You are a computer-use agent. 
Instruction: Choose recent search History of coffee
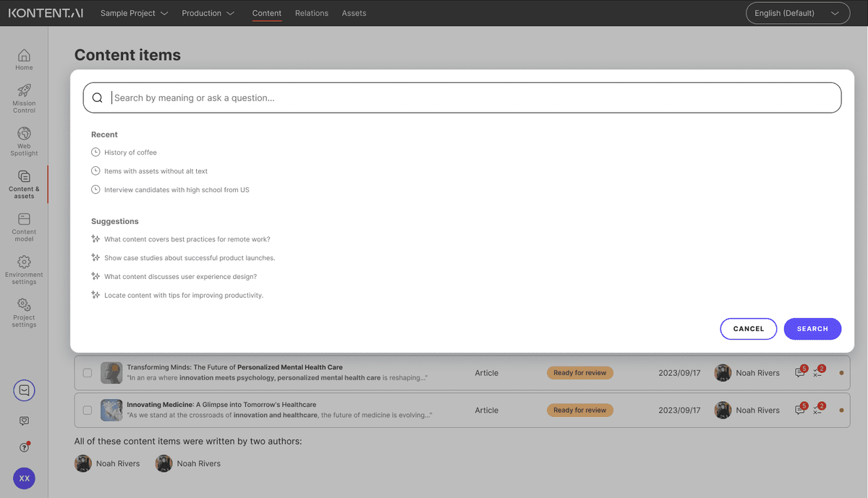click(130, 153)
